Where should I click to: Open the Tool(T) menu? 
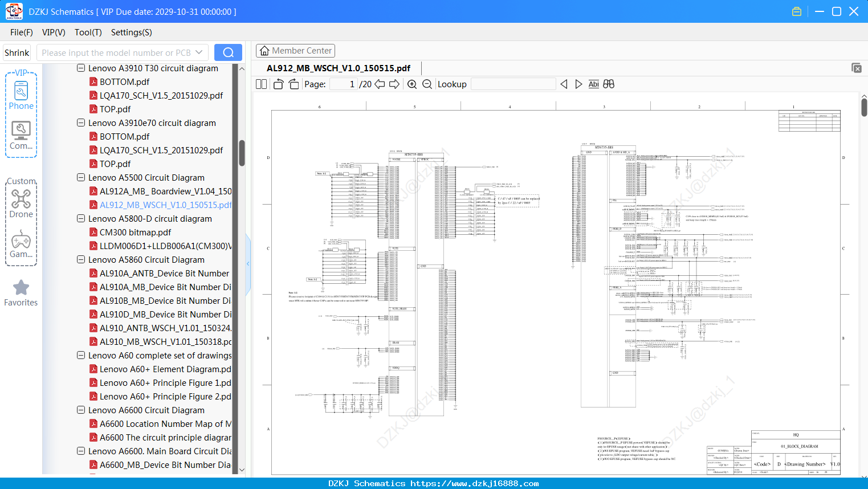tap(88, 32)
